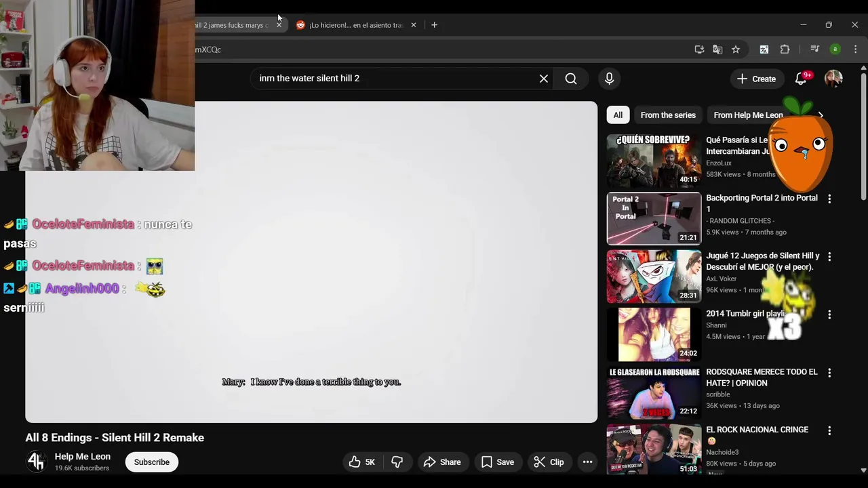Click the 'scribble' channel name
Viewport: 868px width, 488px height.
pyautogui.click(x=718, y=394)
